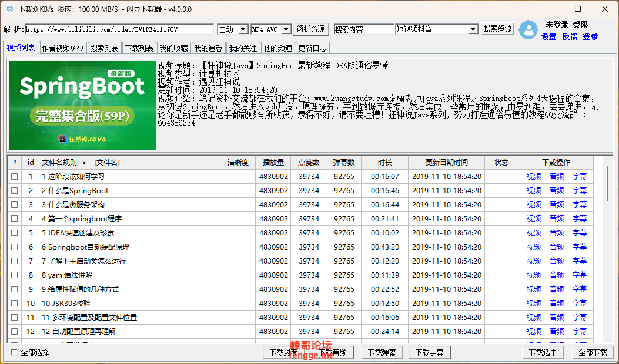The height and width of the screenshot is (364, 619).
Task: Click the 更新日期时间 column header
Action: point(447,163)
